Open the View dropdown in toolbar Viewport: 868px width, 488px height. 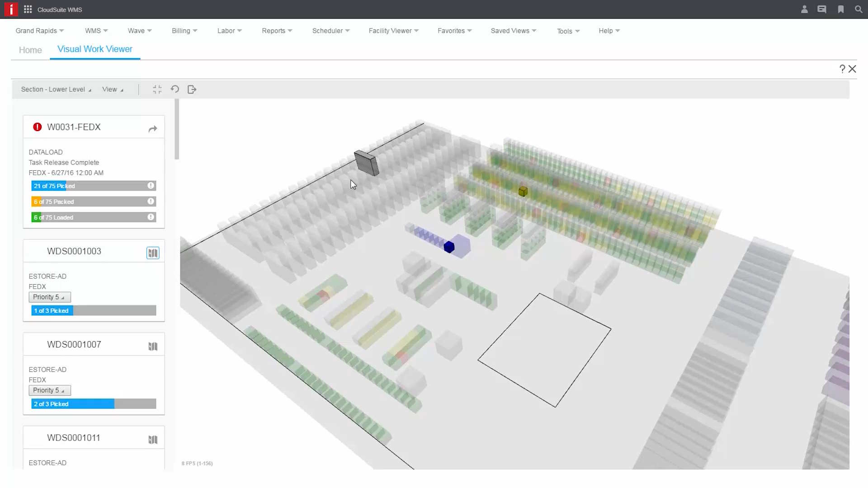point(113,89)
